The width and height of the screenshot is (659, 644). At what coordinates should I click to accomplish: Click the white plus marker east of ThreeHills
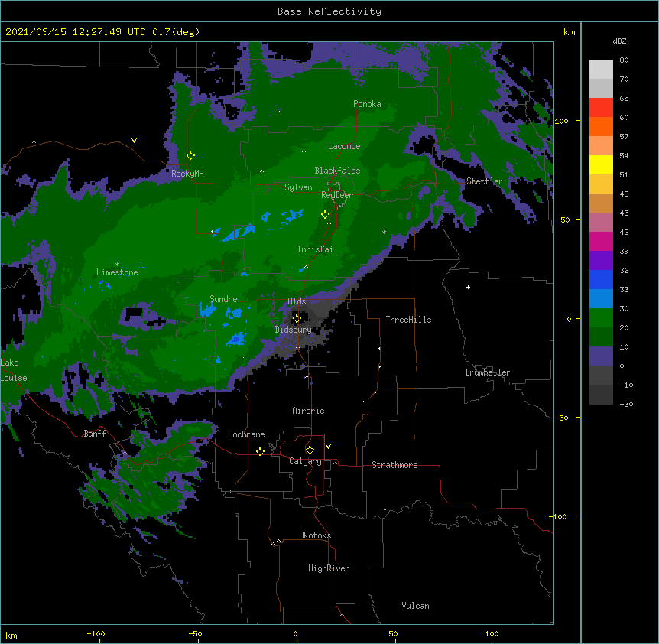point(468,287)
